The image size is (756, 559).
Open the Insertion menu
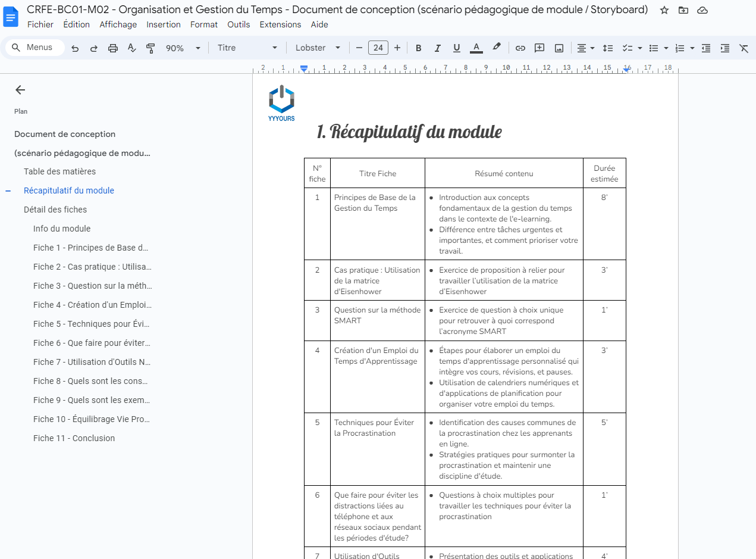pos(164,24)
